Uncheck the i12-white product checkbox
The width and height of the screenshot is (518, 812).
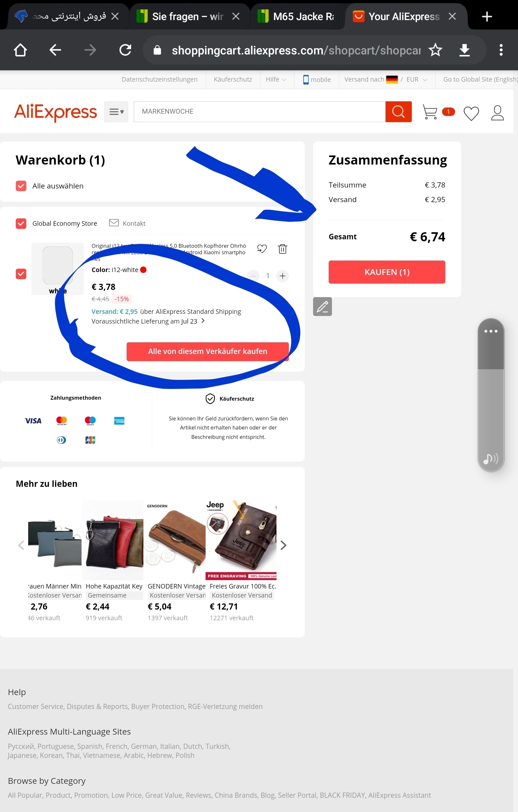coord(21,274)
